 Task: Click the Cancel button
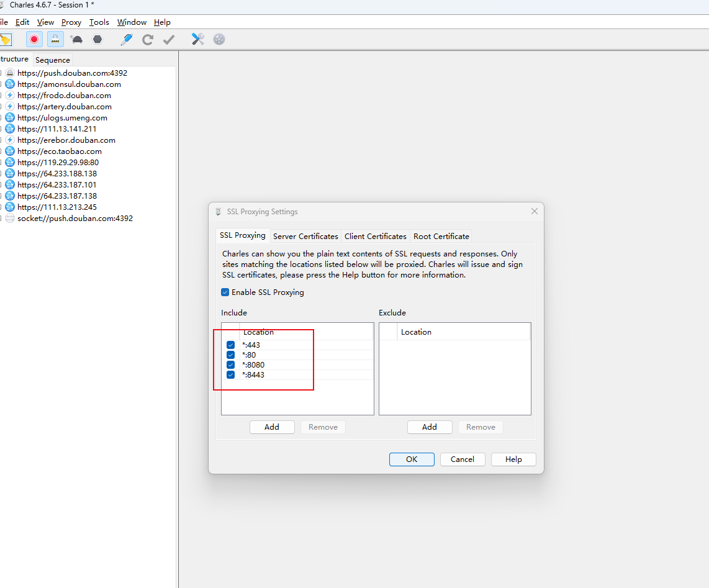[x=462, y=459]
